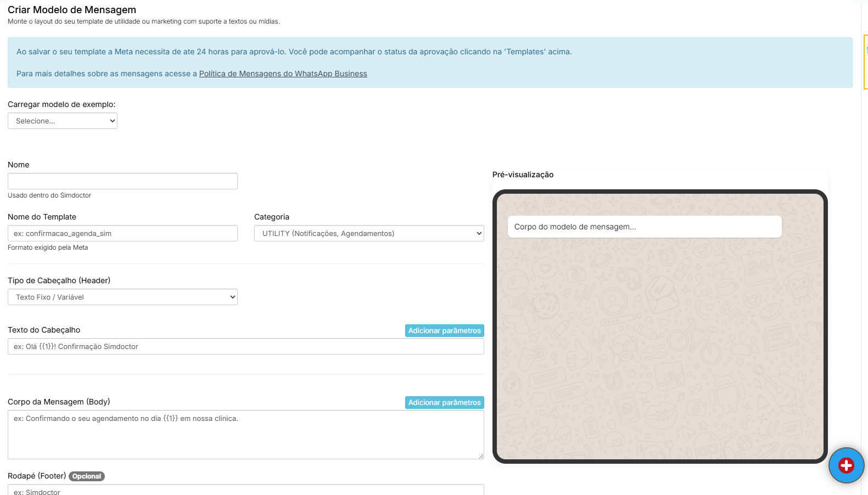Viewport: 868px width, 495px height.
Task: Click the preview message bubble
Action: 645,227
